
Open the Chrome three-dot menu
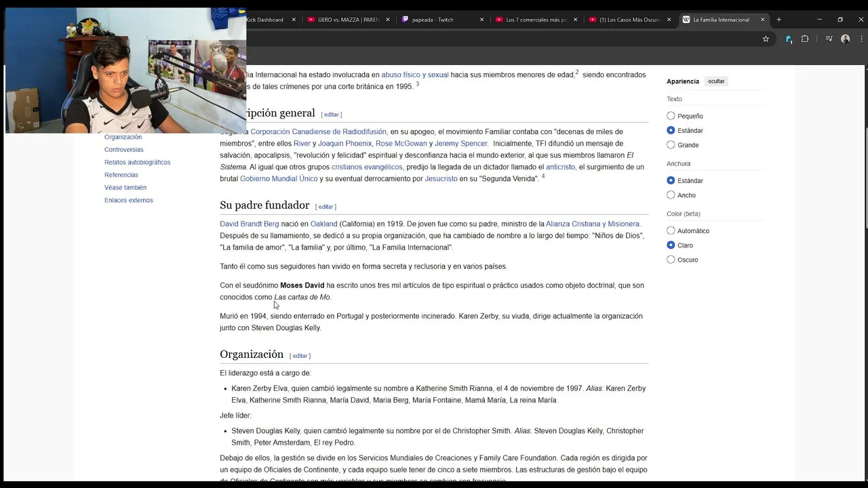tap(860, 39)
